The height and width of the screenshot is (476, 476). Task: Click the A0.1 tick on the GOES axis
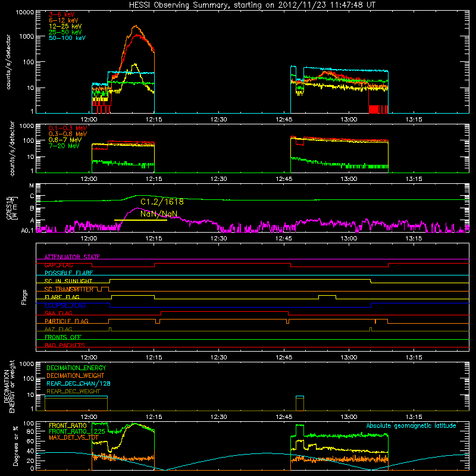click(x=27, y=231)
